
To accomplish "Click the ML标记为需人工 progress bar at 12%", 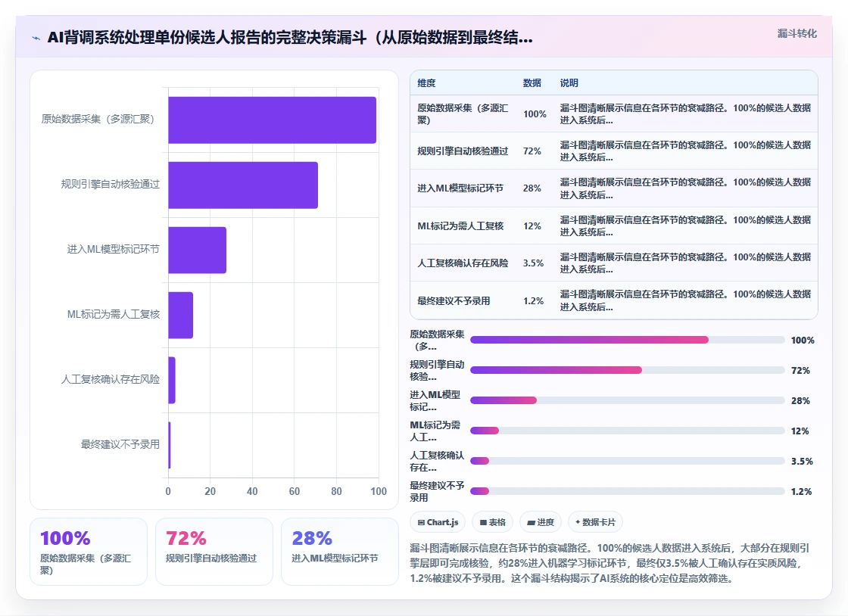I will pos(628,431).
